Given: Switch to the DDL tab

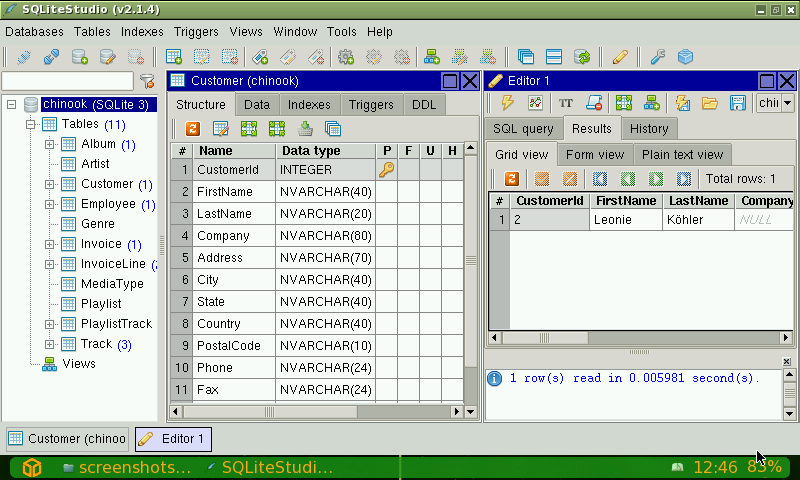Looking at the screenshot, I should coord(424,105).
